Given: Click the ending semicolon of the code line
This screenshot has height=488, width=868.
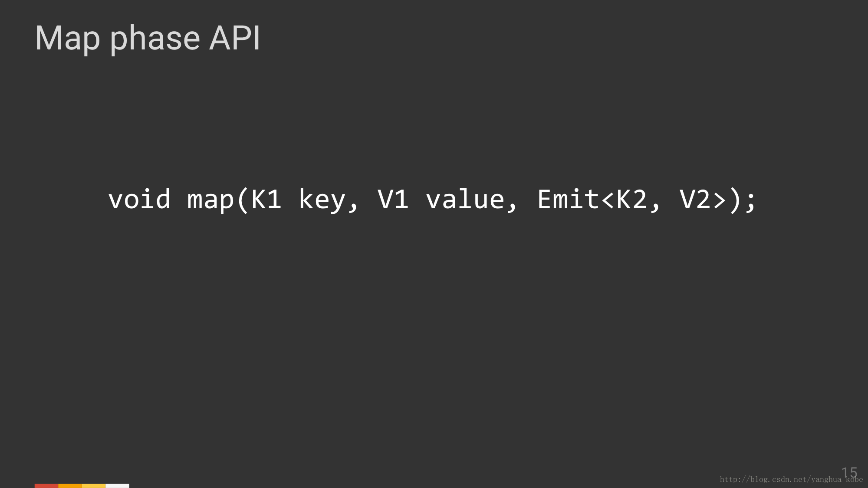Looking at the screenshot, I should click(751, 201).
